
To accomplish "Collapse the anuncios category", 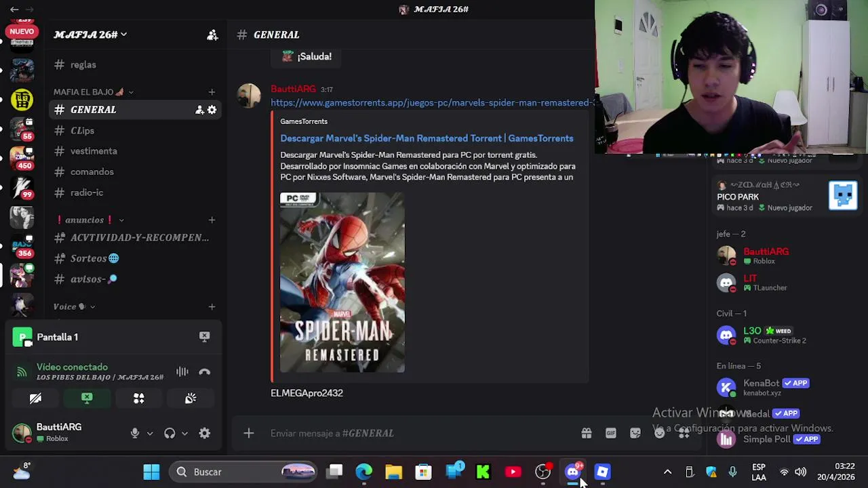I will pyautogui.click(x=90, y=220).
